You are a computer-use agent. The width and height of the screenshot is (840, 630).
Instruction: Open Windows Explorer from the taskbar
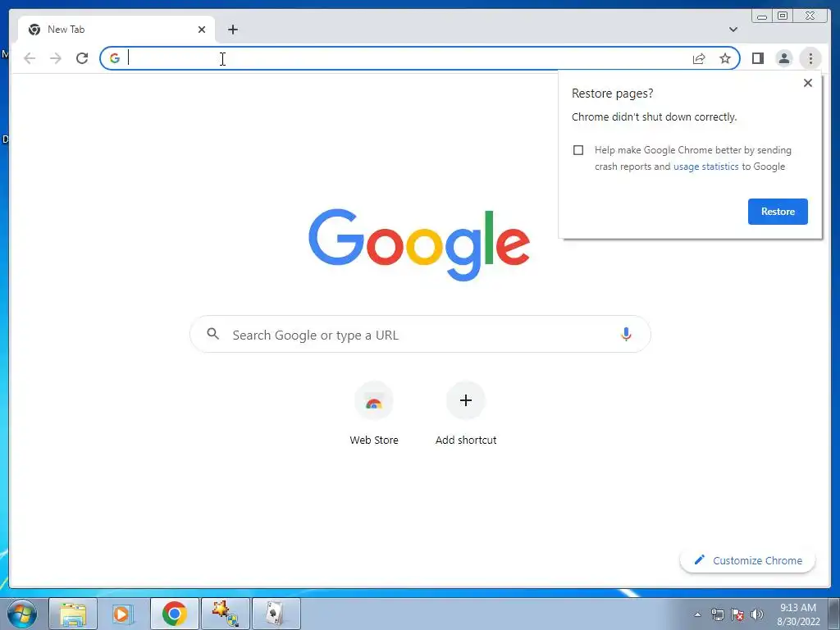coord(73,614)
